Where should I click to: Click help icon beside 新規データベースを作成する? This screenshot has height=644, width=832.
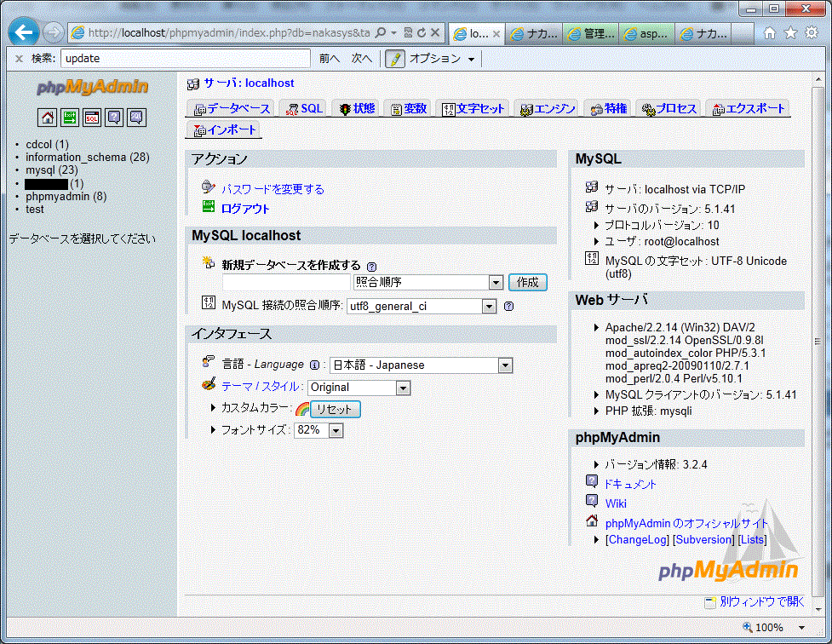tap(371, 266)
